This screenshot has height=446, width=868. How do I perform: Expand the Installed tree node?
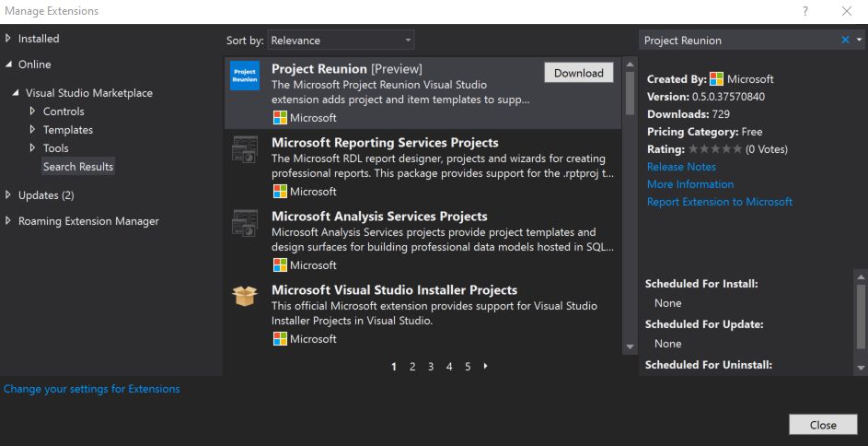coord(7,38)
